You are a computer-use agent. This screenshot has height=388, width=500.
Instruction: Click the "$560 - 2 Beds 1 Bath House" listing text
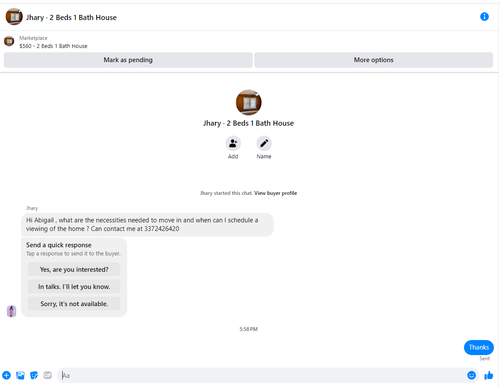(53, 46)
